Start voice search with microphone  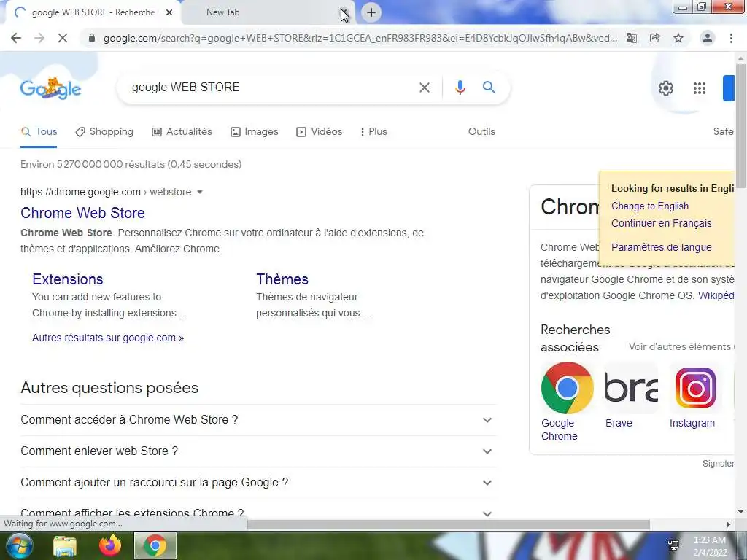460,87
